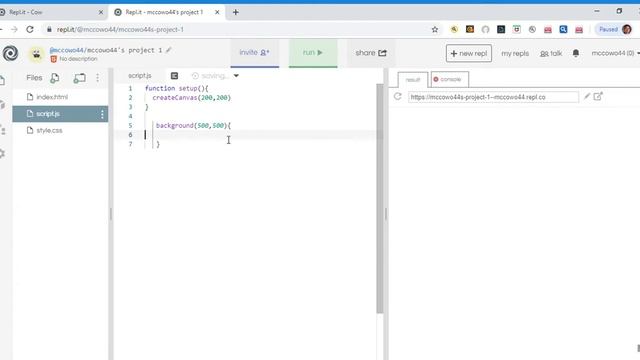Viewport: 640px width, 360px height.
Task: Select script.js in the file list
Action: [x=60, y=114]
